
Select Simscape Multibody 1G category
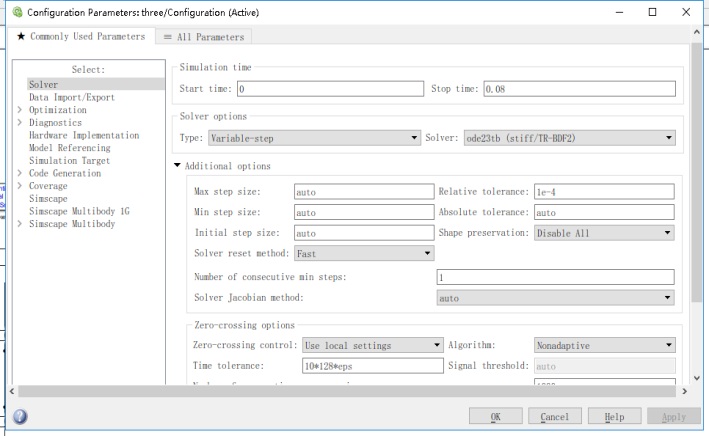coord(79,211)
